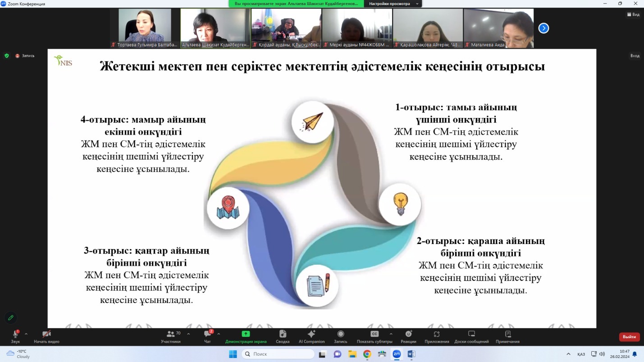Open Chrome from taskbar
This screenshot has width=644, height=362.
(367, 354)
